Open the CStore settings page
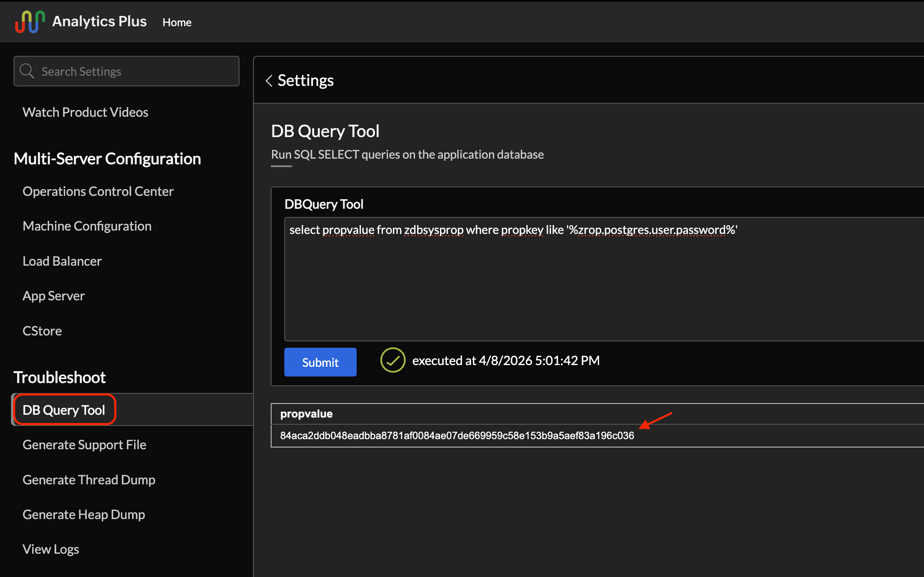The image size is (924, 577). tap(42, 331)
